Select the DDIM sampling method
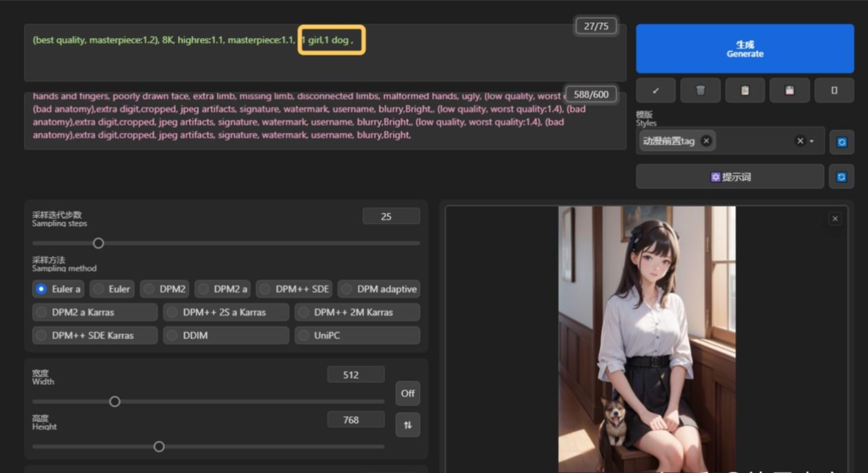This screenshot has height=473, width=868. coord(225,335)
